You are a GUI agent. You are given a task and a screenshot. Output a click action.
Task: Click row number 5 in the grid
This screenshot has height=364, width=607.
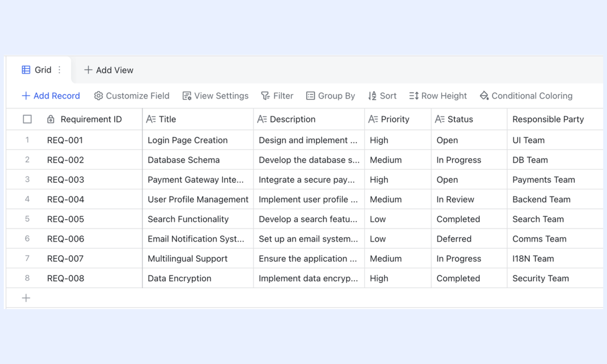(x=27, y=219)
